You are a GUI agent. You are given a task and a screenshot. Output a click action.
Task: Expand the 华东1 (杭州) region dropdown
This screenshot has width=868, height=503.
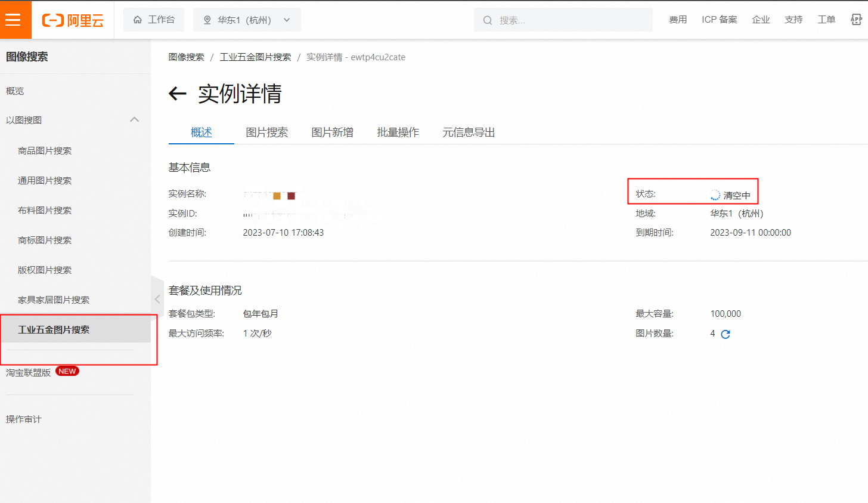point(247,20)
